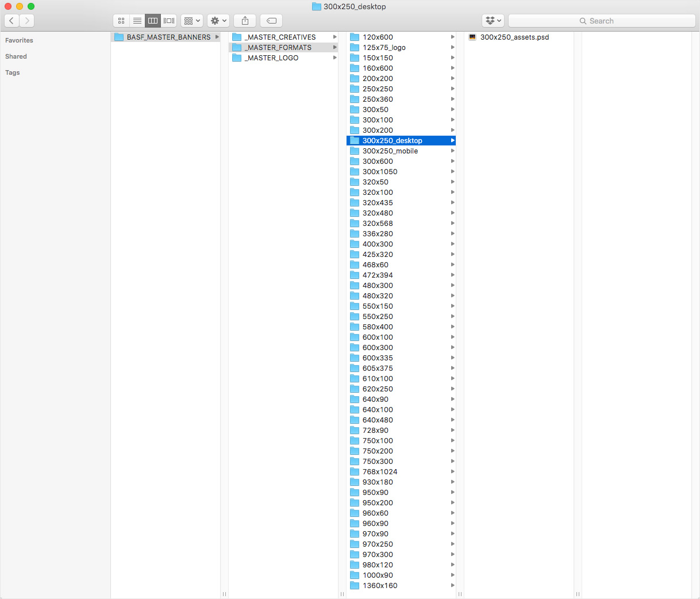Open the 300x250_mobile folder

(390, 151)
